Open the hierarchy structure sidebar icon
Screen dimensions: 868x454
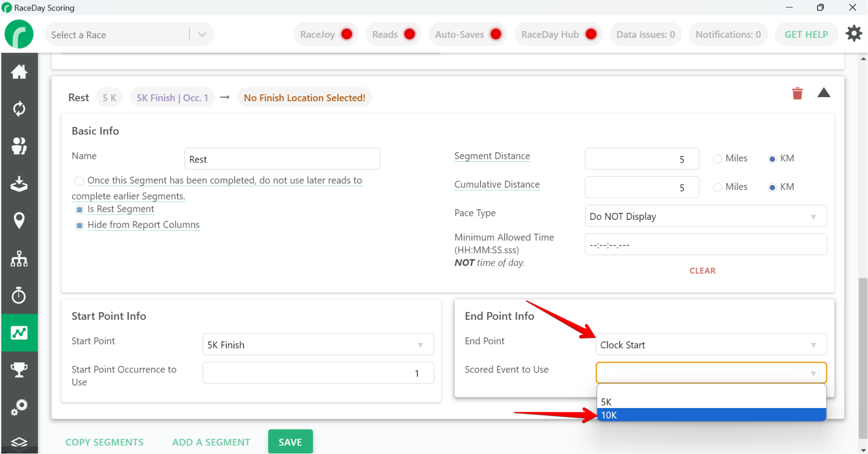click(x=19, y=259)
